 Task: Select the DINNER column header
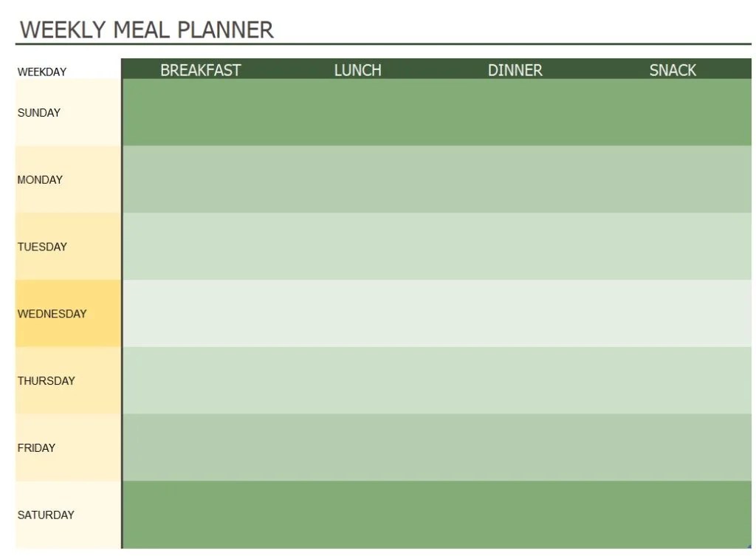coord(515,70)
